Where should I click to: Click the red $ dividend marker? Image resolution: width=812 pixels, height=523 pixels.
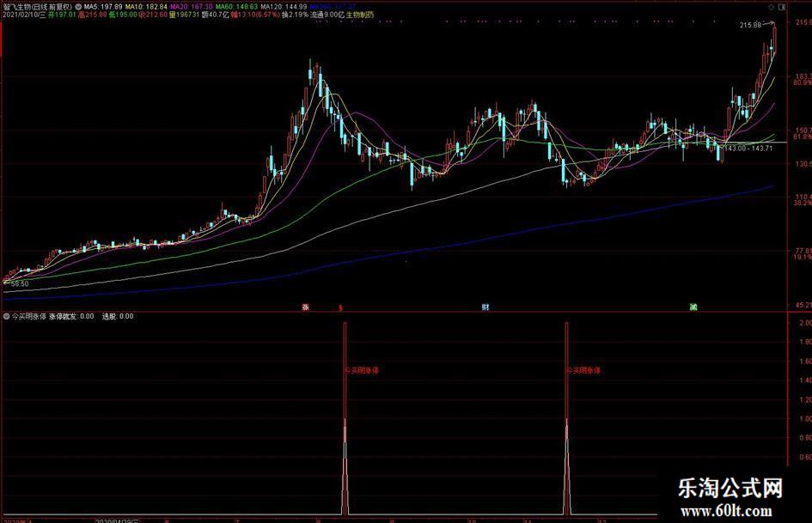pos(340,307)
